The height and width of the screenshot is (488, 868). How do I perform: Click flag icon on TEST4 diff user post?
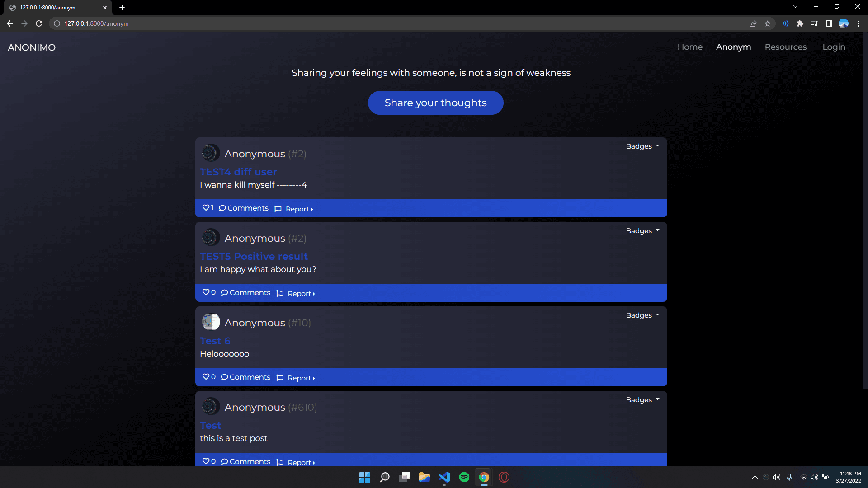point(278,209)
